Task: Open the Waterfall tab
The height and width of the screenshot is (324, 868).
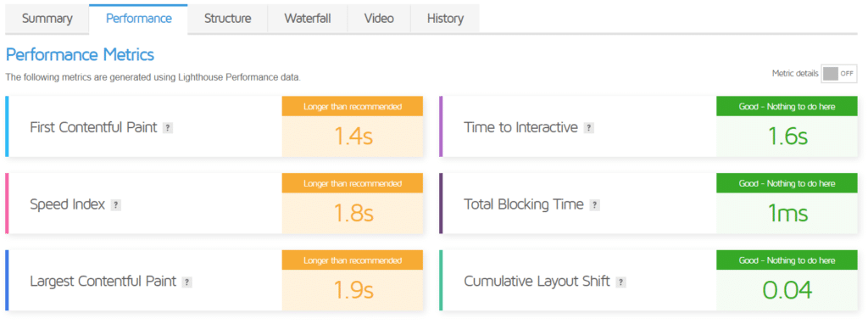Action: (x=307, y=19)
